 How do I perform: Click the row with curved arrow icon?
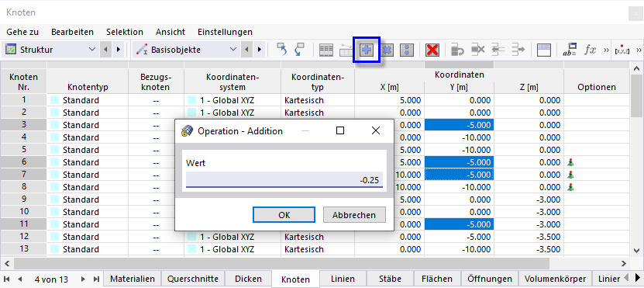click(457, 50)
